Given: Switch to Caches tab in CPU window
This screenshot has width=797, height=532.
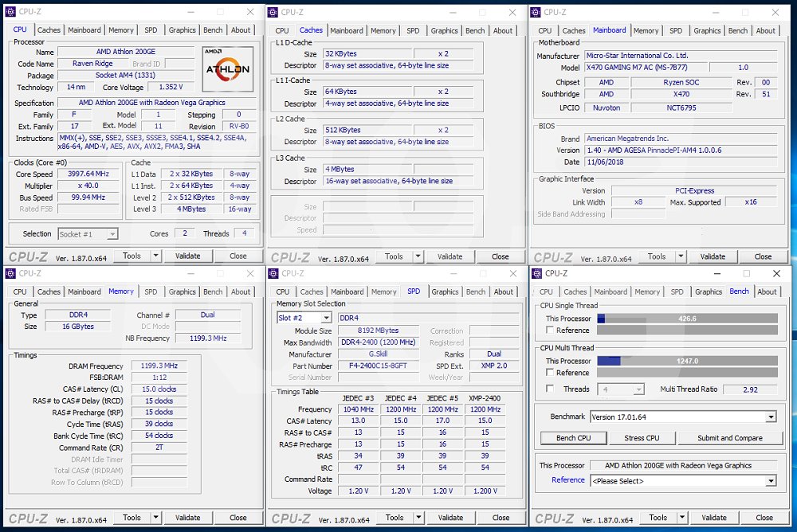Looking at the screenshot, I should (49, 30).
